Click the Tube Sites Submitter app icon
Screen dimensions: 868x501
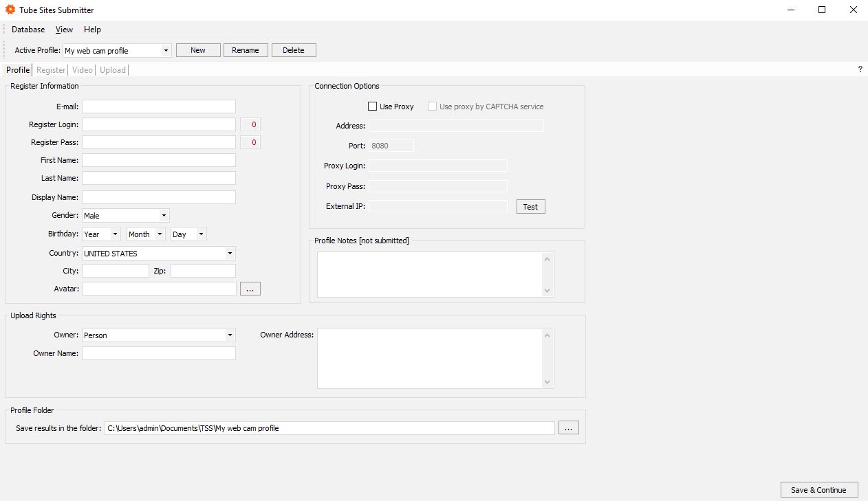[10, 10]
